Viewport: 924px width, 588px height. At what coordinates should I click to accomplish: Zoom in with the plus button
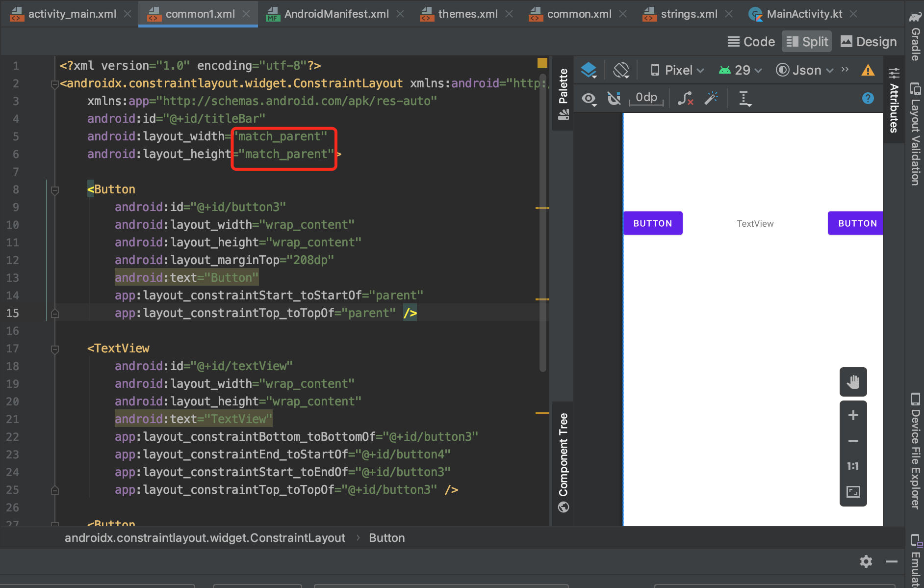click(853, 415)
